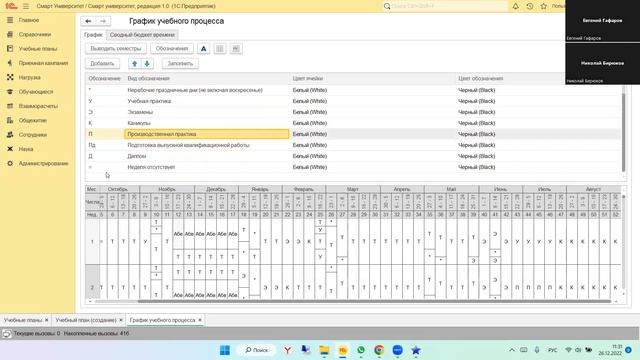Click the 1C logo icon
This screenshot has width=640, height=360.
click(x=11, y=6)
